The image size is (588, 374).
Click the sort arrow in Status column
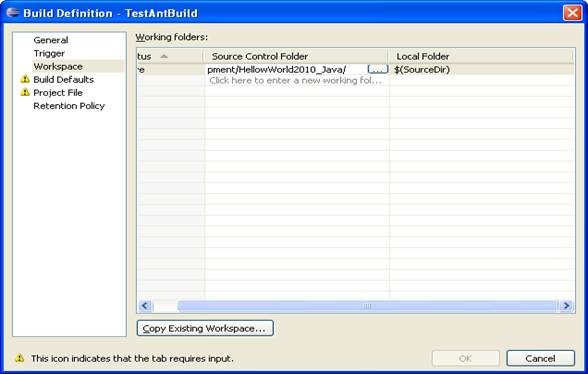[x=164, y=56]
